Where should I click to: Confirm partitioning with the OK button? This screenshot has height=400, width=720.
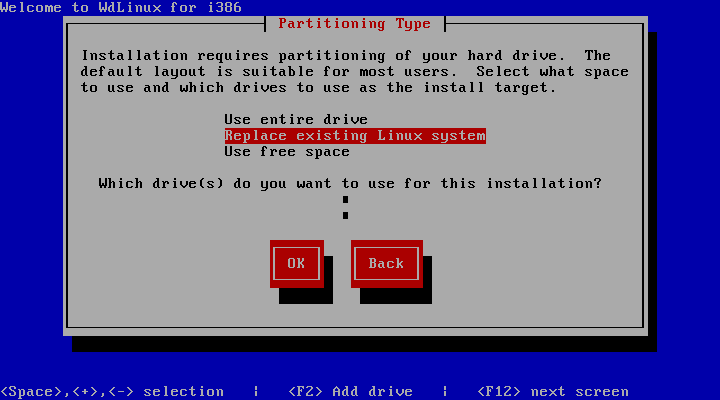click(297, 264)
